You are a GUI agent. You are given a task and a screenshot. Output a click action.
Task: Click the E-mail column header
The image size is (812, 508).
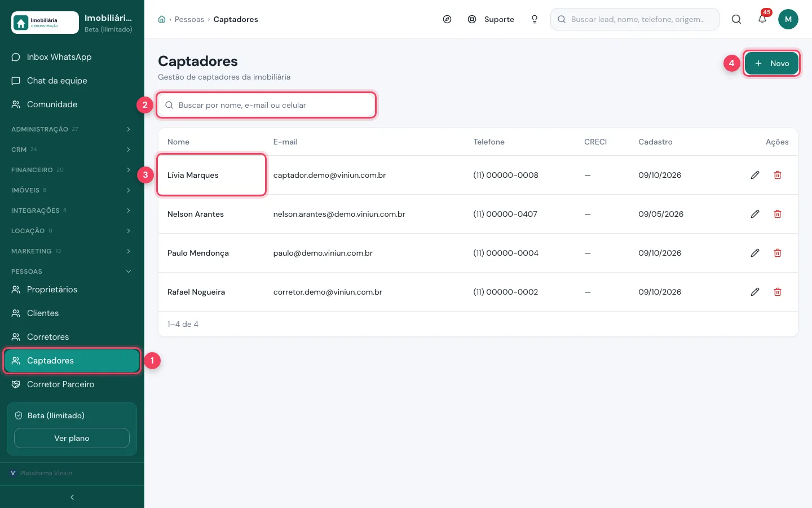click(285, 142)
